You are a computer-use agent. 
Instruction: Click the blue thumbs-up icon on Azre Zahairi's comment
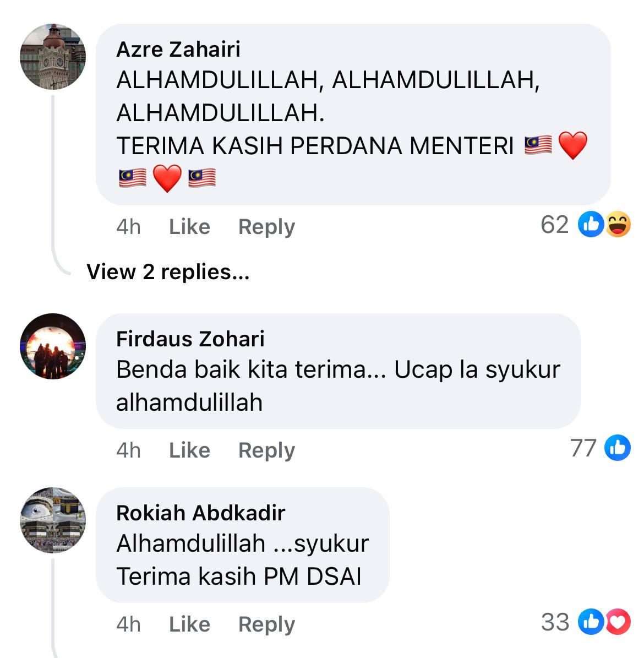click(591, 224)
